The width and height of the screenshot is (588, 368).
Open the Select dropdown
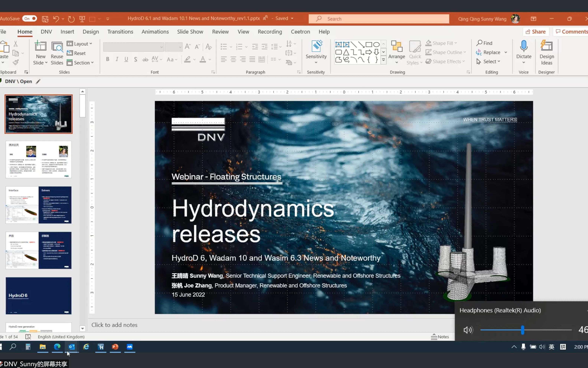click(x=488, y=61)
